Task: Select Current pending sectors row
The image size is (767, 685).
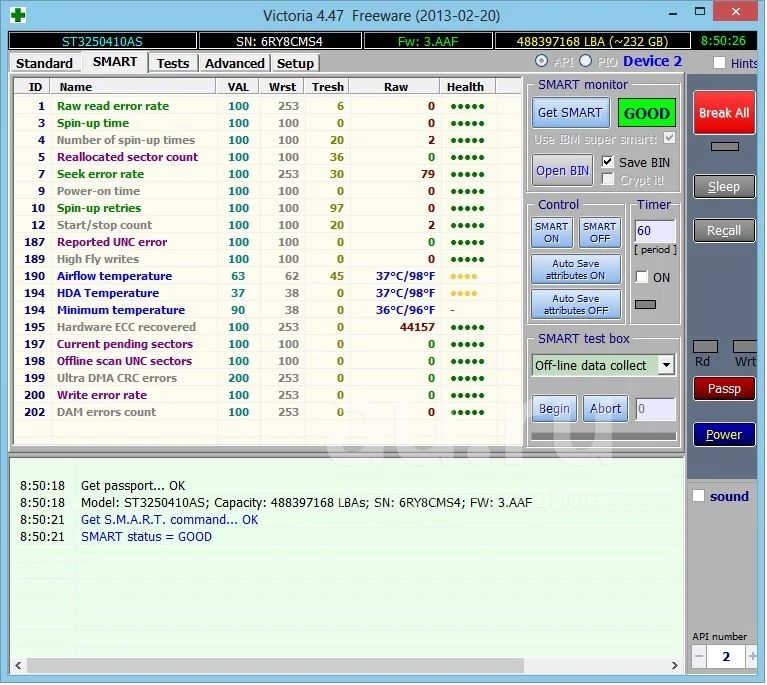Action: pyautogui.click(x=267, y=344)
